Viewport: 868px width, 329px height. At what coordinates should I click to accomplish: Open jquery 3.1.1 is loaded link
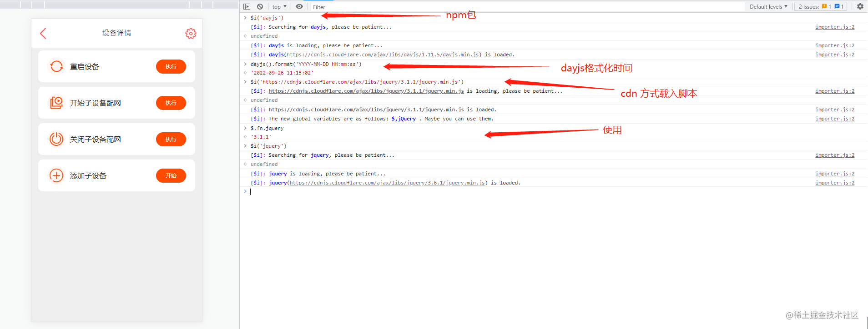click(366, 110)
